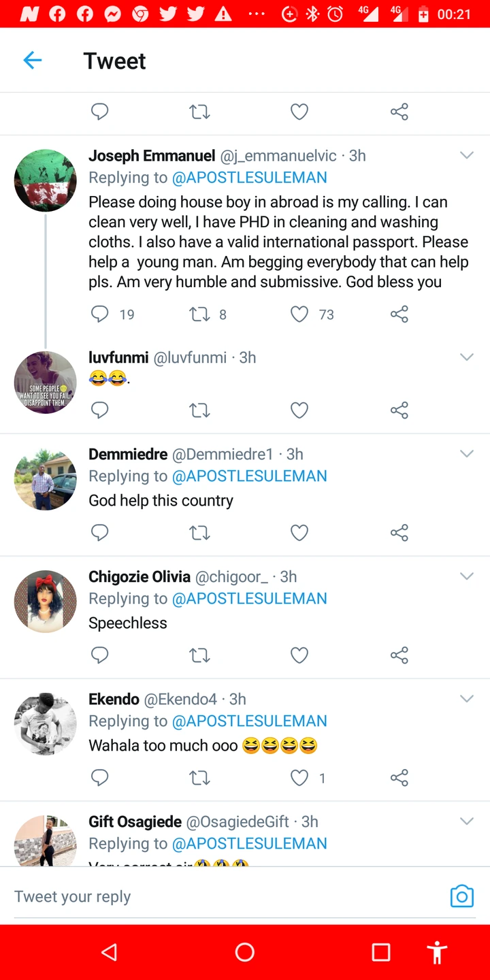Open Chigozie Olivia's profile picture
The height and width of the screenshot is (980, 490).
tap(46, 601)
